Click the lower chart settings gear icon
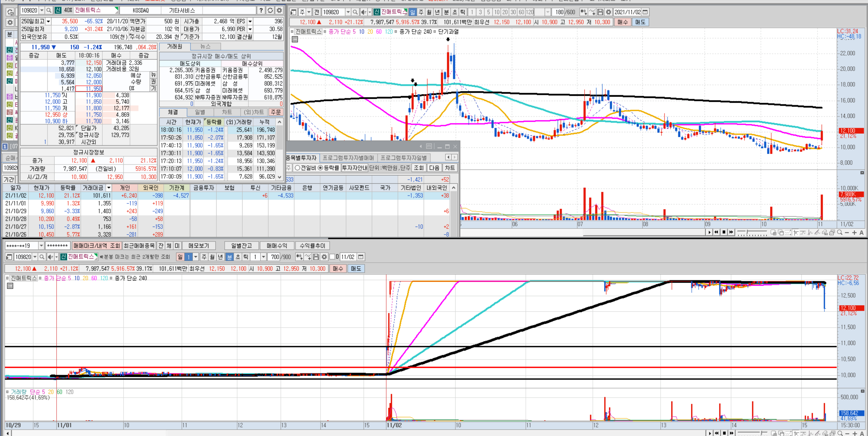The image size is (868, 436). click(324, 257)
